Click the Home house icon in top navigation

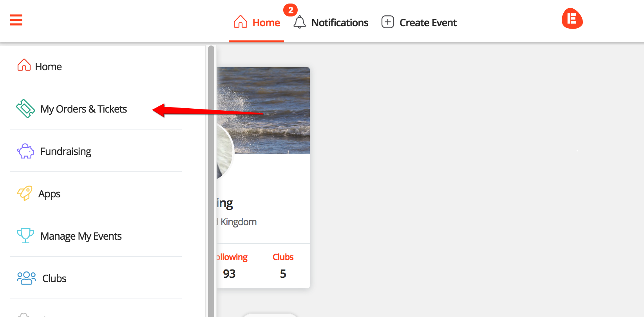(240, 22)
